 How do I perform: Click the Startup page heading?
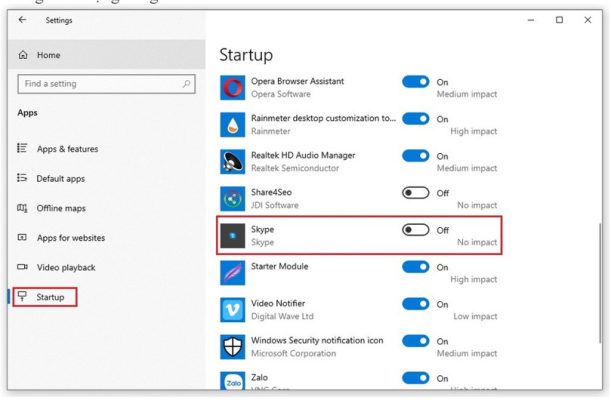246,55
